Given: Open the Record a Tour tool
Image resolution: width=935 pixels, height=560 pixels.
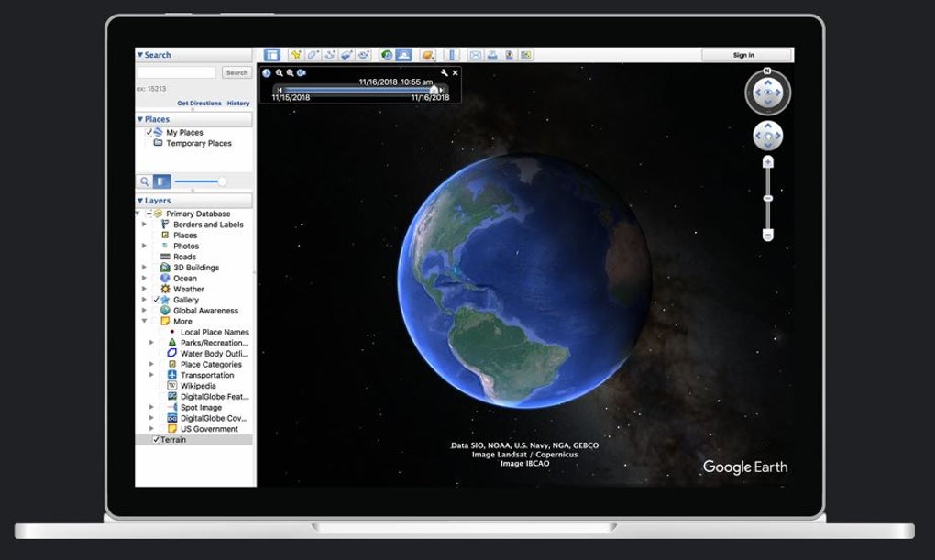Looking at the screenshot, I should coord(364,55).
